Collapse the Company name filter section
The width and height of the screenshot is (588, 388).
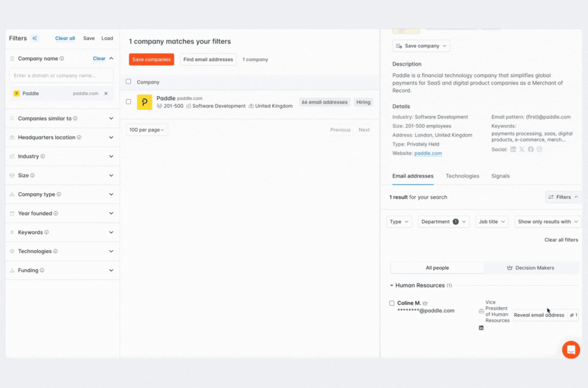tap(111, 59)
